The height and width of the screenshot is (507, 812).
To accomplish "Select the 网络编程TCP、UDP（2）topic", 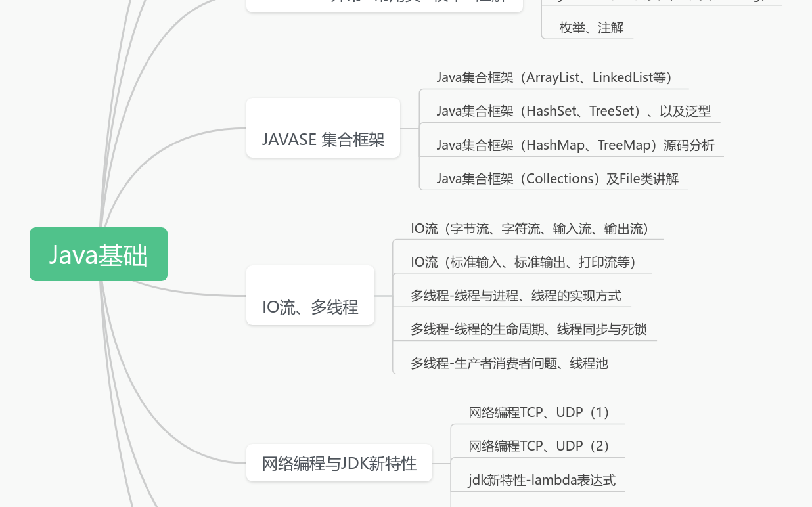I will pos(537,446).
